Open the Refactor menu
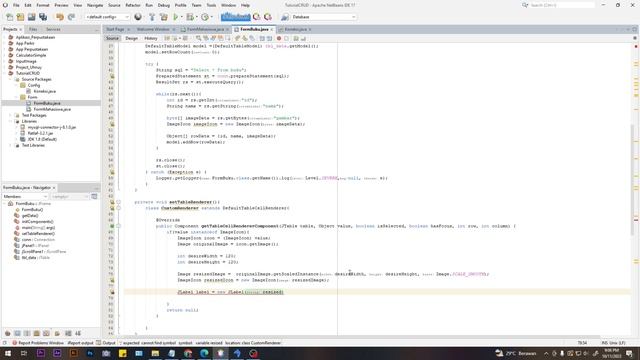The width and height of the screenshot is (640, 360). [133, 5]
